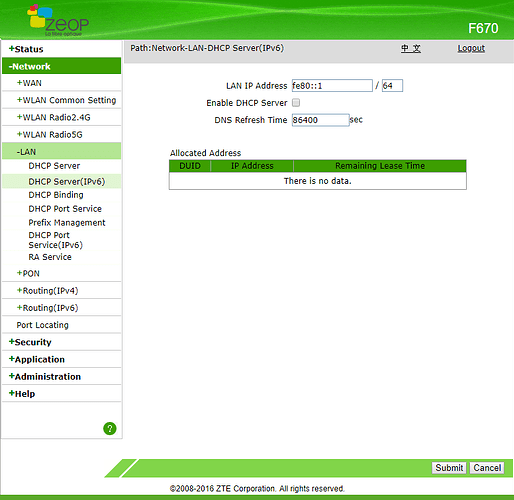The height and width of the screenshot is (500, 514).
Task: Submit the DHCP IPv6 settings
Action: pyautogui.click(x=449, y=468)
